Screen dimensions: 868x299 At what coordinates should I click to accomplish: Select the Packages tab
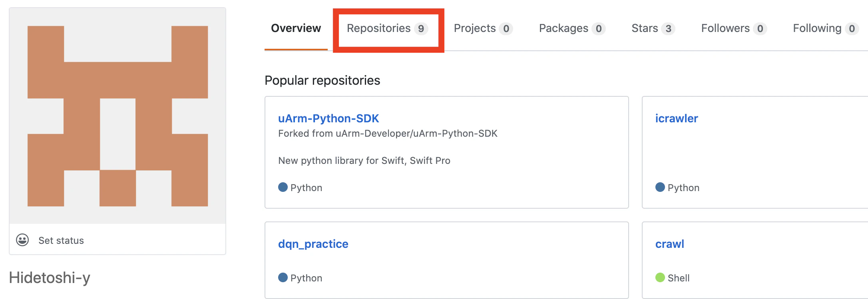click(572, 28)
